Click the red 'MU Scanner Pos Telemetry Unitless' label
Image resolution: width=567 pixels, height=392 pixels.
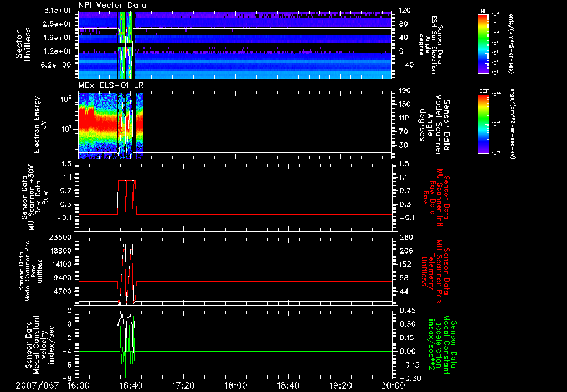(435, 271)
